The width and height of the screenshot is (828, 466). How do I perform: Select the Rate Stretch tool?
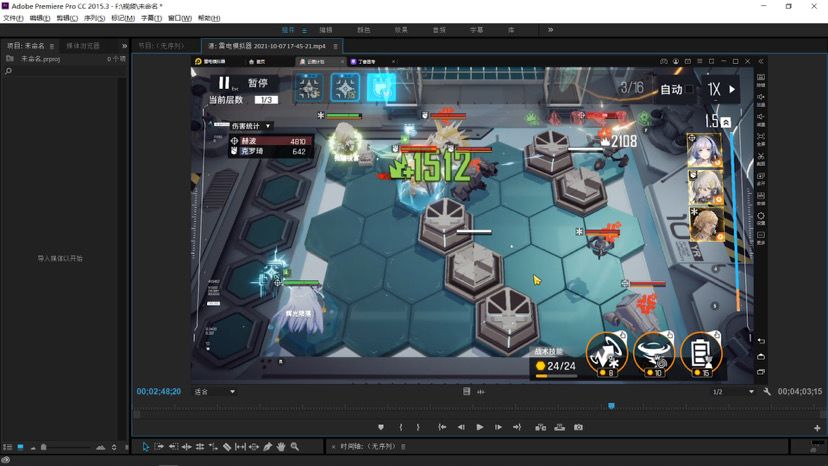click(213, 446)
